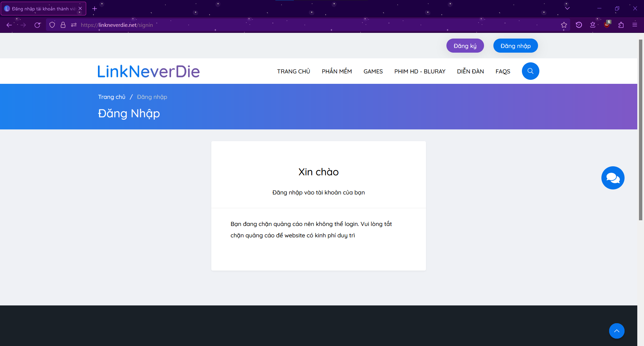The width and height of the screenshot is (644, 346).
Task: Click the scroll-to-top circular arrow button
Action: (616, 331)
